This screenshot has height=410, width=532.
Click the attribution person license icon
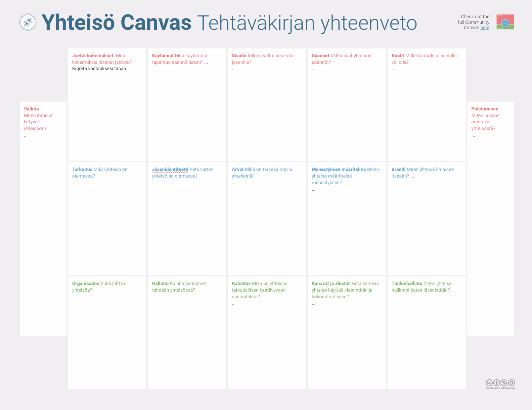(x=496, y=383)
